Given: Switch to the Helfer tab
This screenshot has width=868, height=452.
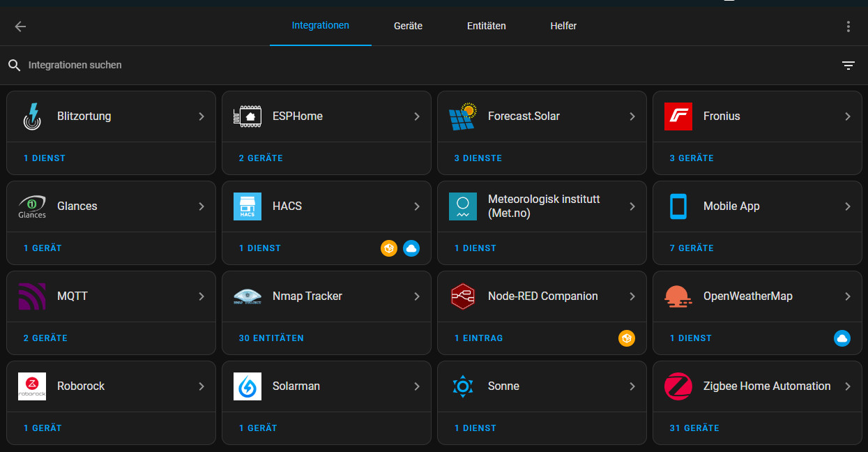Looking at the screenshot, I should 563,26.
